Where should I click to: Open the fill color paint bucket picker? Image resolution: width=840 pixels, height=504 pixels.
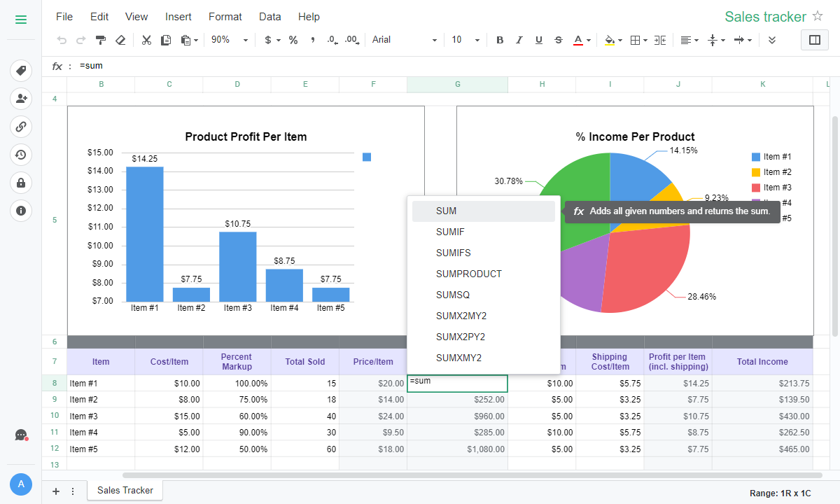click(x=612, y=40)
